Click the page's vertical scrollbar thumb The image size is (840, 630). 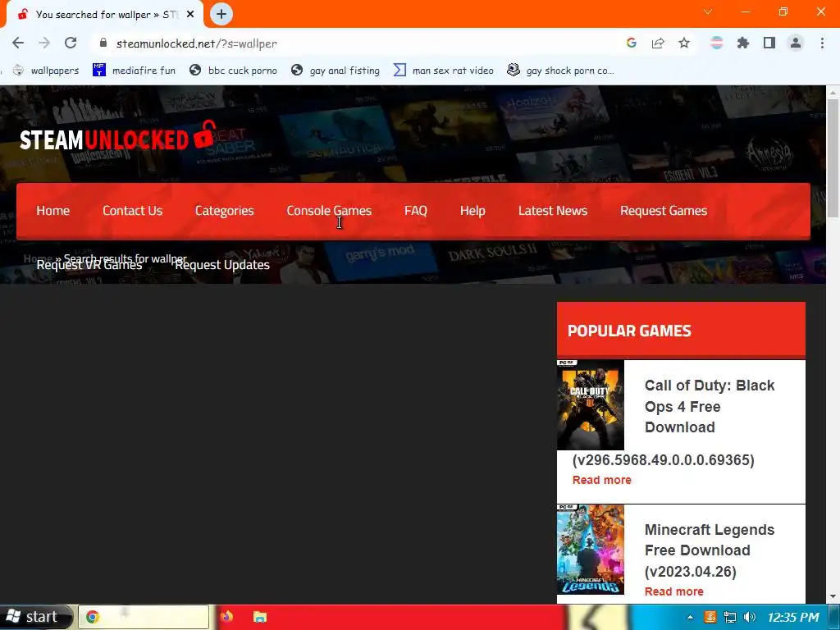pos(833,158)
